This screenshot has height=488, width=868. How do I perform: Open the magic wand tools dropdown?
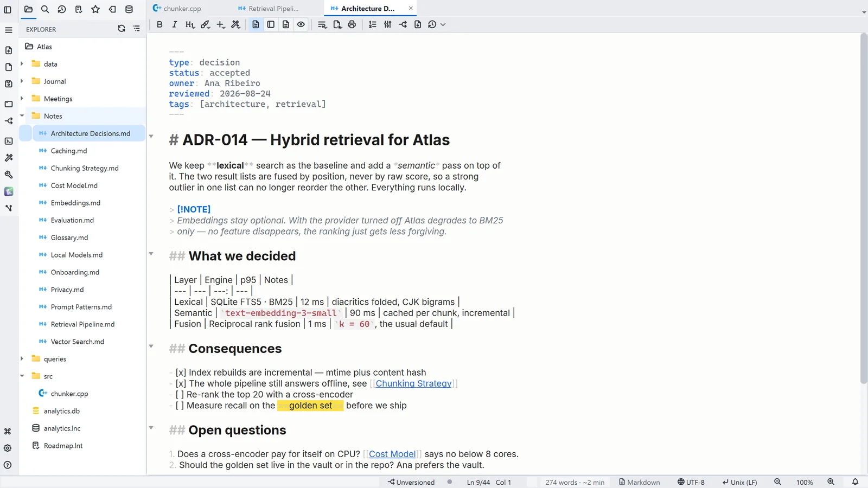coord(235,24)
